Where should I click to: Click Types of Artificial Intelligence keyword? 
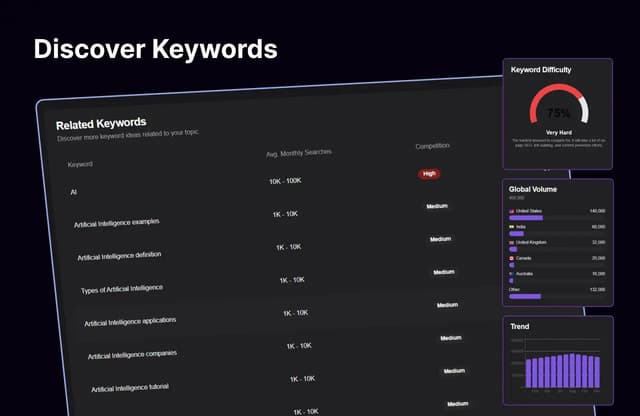tap(121, 288)
